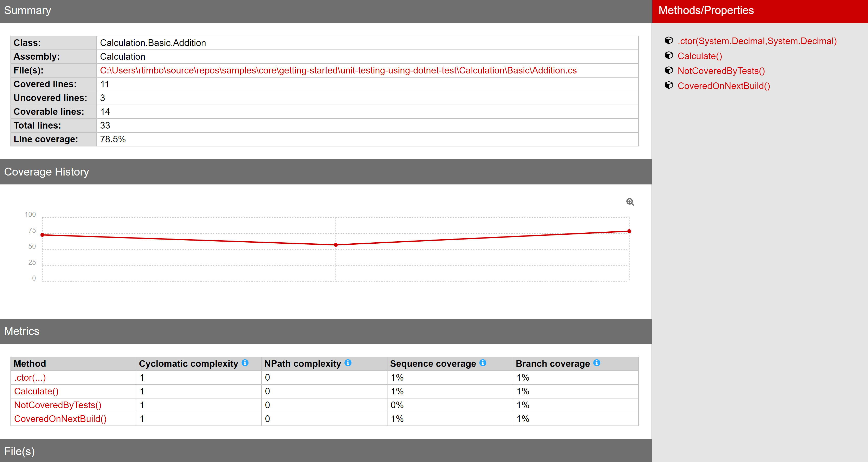Jump to Calculate() from Methods/Properties panel
The image size is (868, 462).
point(699,56)
